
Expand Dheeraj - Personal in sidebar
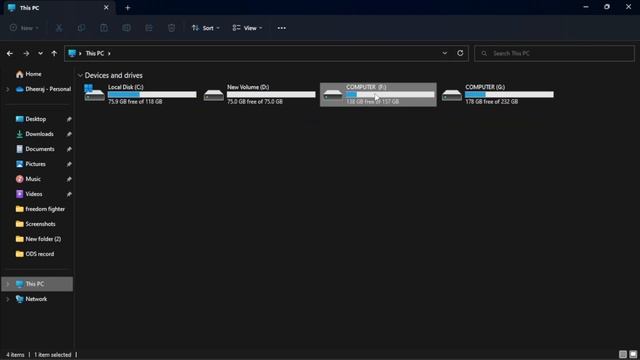click(8, 89)
